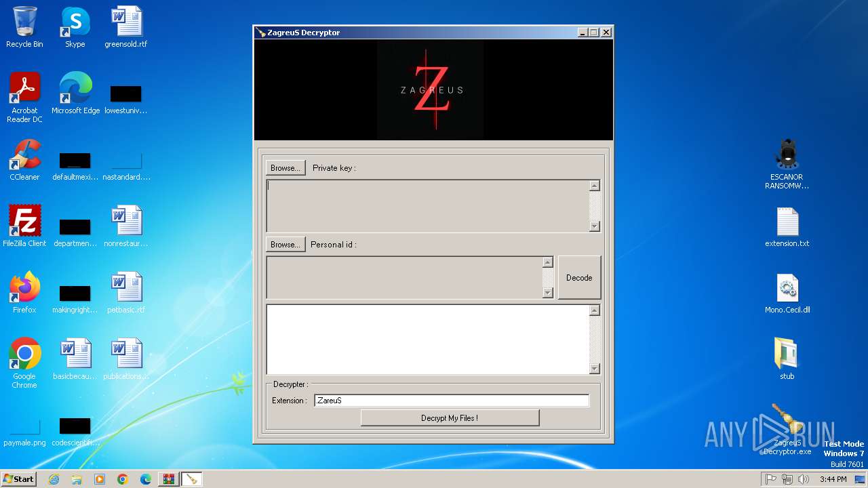Click inside the white output text box

(x=428, y=339)
